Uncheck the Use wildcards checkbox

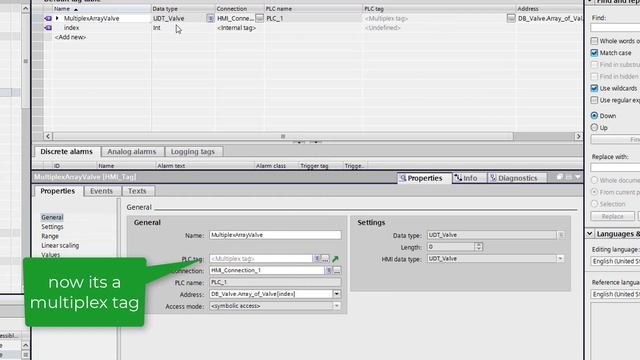click(x=594, y=89)
